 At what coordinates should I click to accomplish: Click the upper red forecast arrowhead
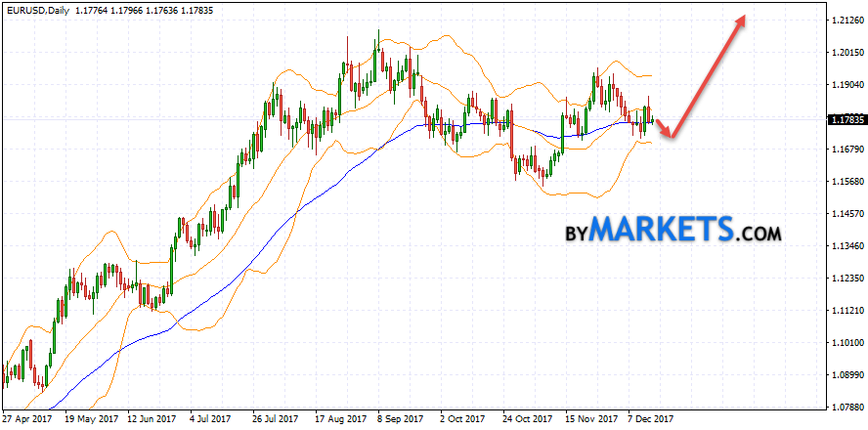744,19
